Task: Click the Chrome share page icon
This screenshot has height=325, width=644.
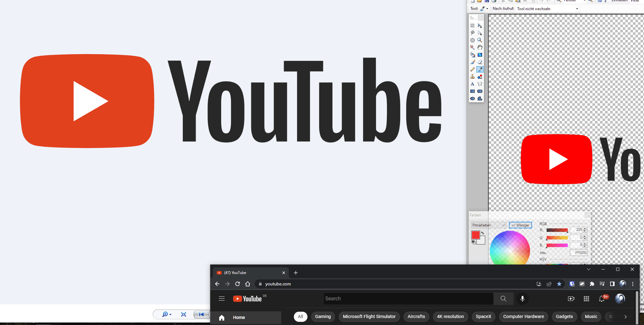Action: (x=549, y=284)
